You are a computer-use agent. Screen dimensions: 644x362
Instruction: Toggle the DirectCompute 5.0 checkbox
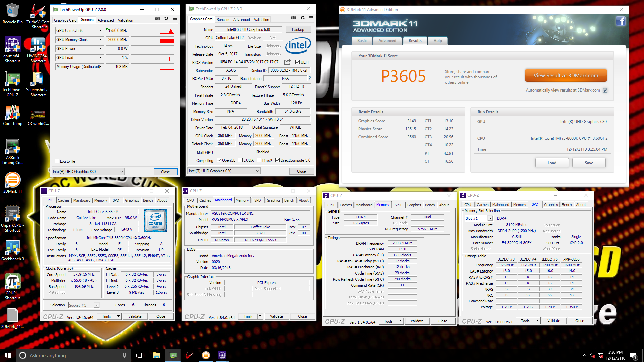point(277,160)
